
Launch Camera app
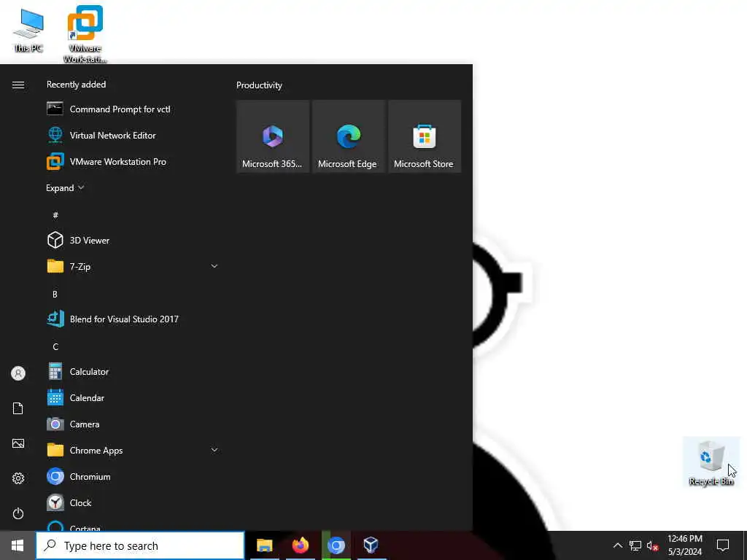(133, 424)
